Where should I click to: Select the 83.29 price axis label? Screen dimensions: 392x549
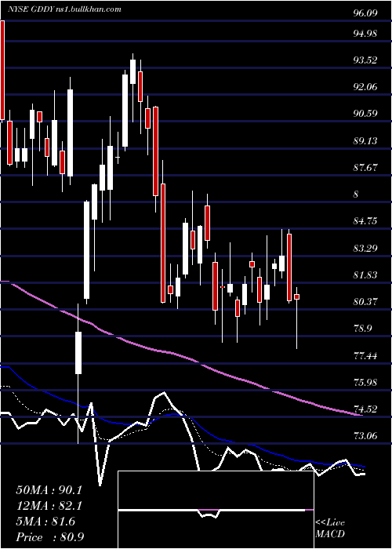[365, 249]
